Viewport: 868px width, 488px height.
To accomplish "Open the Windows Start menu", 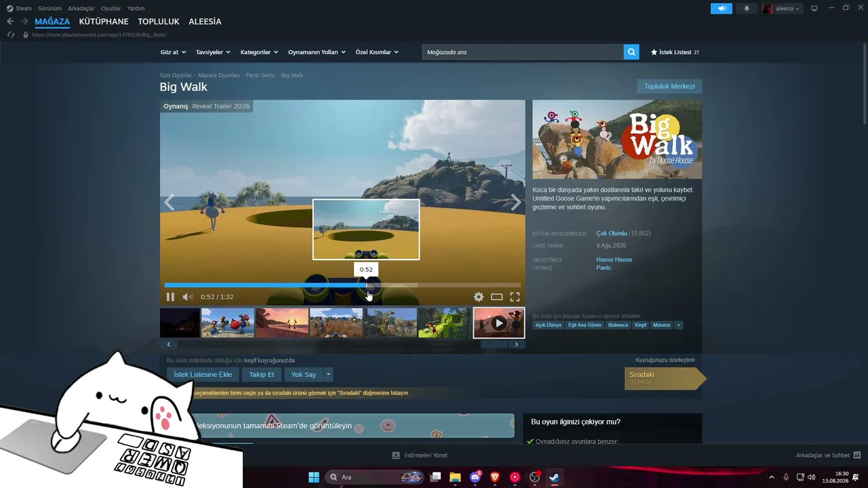I will point(314,477).
